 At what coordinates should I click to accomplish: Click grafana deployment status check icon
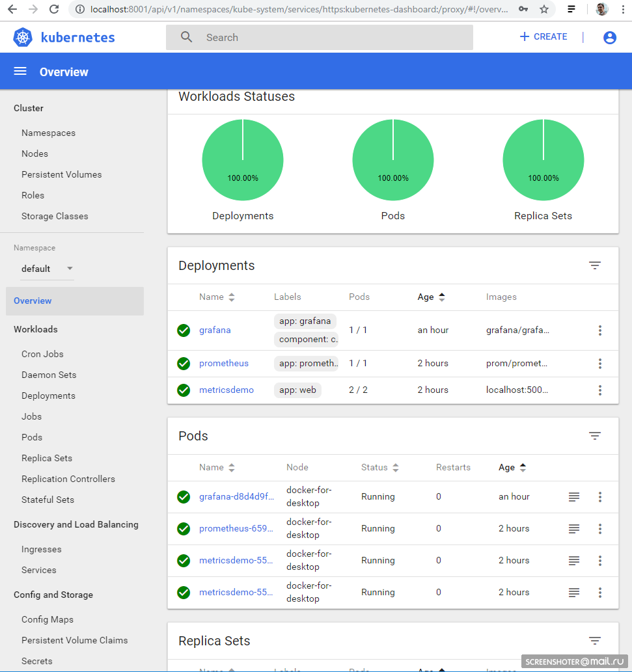pos(184,330)
